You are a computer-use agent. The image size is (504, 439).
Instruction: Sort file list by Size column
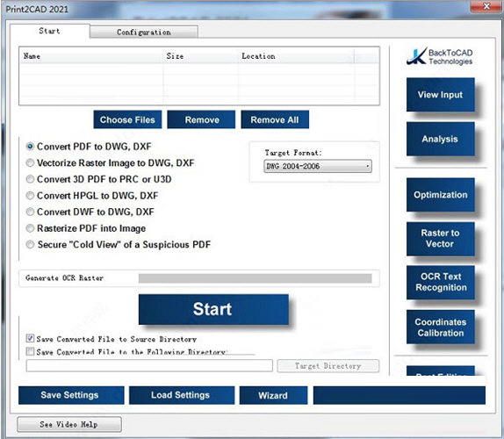pos(201,56)
